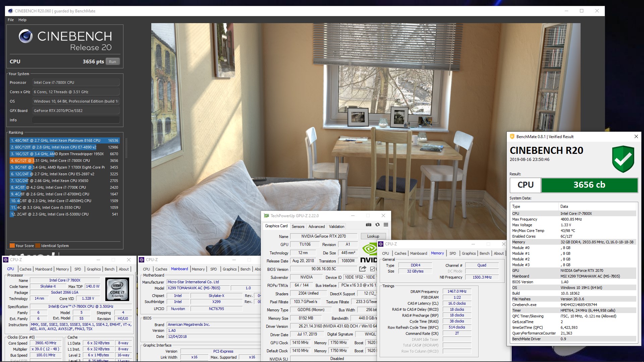Click the app icon of the CPU-Z processor window
This screenshot has width=644, height=362.
(6, 259)
